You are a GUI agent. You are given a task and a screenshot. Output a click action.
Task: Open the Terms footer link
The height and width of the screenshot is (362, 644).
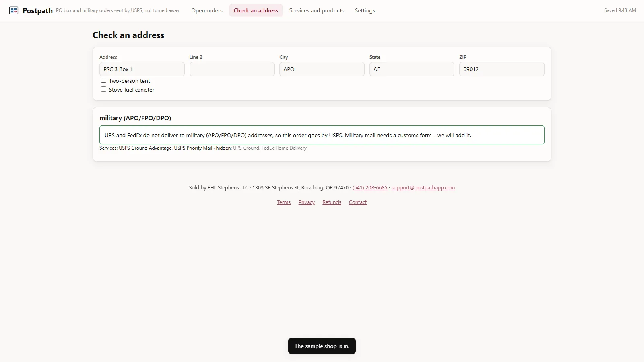pyautogui.click(x=284, y=202)
